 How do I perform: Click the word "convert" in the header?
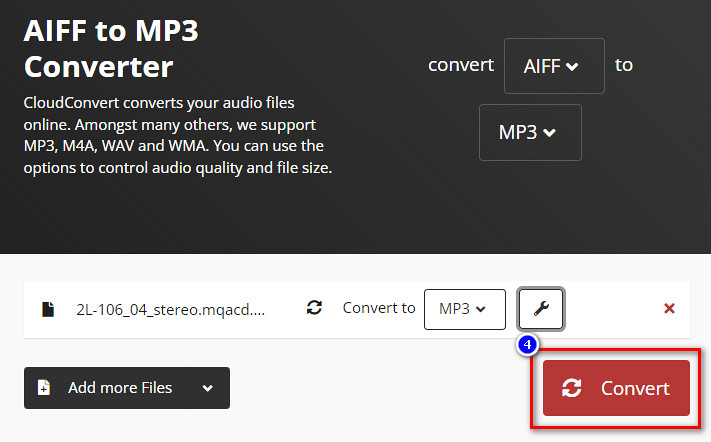pos(461,65)
